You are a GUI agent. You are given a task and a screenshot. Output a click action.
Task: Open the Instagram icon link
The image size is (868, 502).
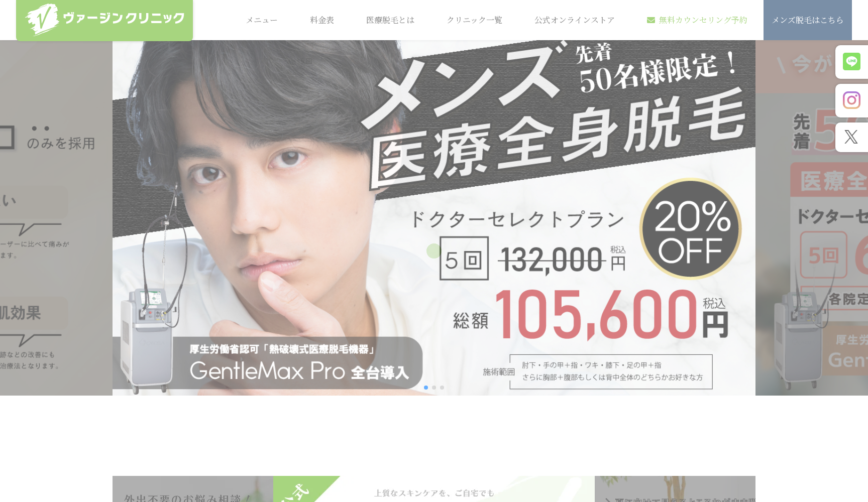click(851, 100)
